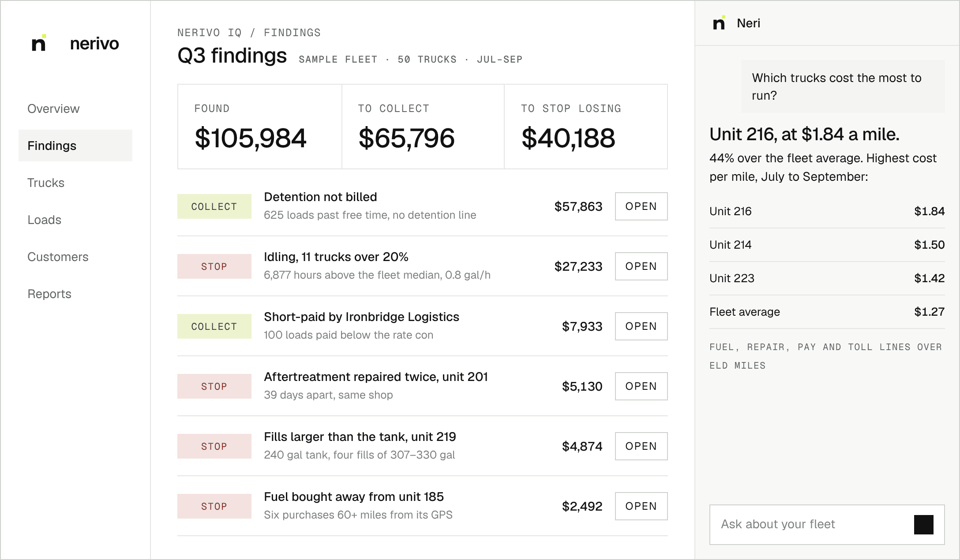The width and height of the screenshot is (960, 560).
Task: Open the Detention not billed finding
Action: coord(641,206)
